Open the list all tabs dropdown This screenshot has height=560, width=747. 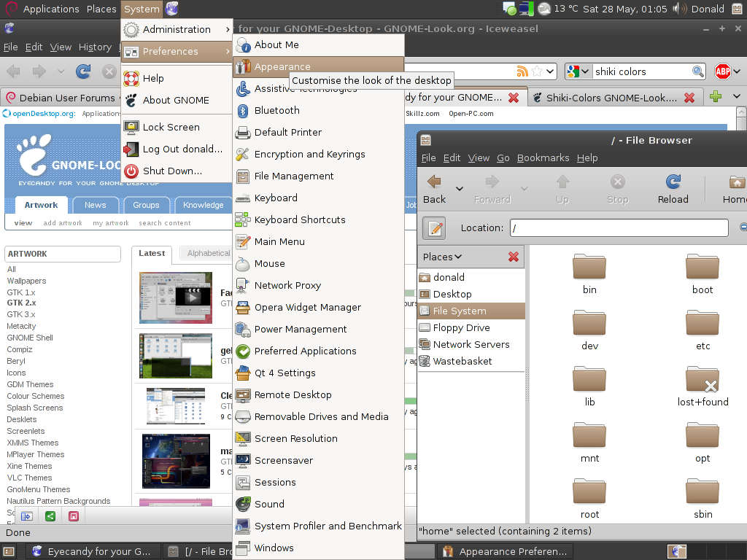tap(737, 97)
